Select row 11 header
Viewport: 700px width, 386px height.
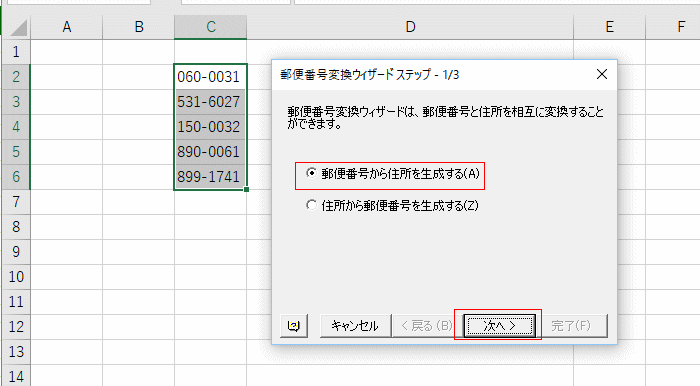tap(16, 302)
